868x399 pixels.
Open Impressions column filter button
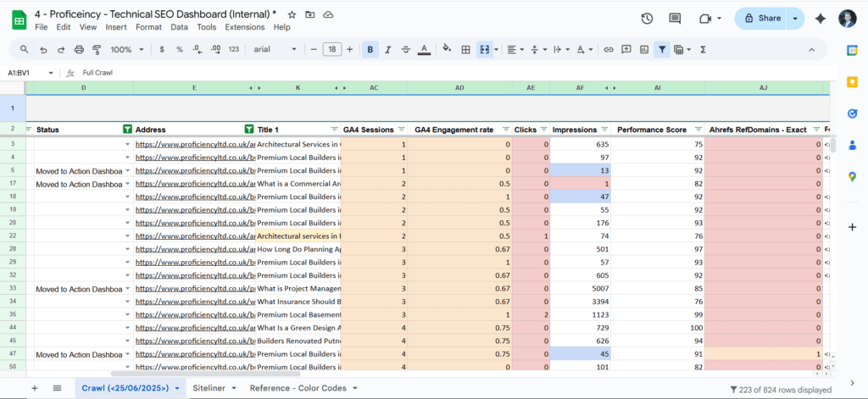(x=604, y=130)
